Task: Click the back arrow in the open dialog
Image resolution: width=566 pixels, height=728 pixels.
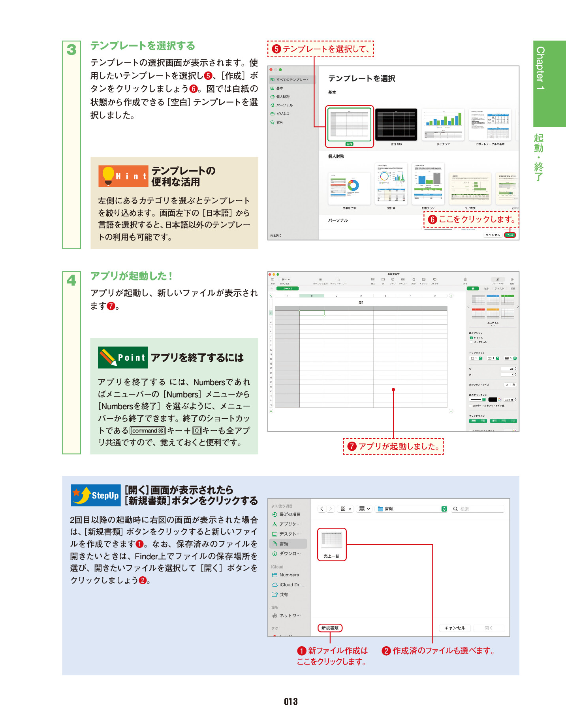Action: pos(322,509)
